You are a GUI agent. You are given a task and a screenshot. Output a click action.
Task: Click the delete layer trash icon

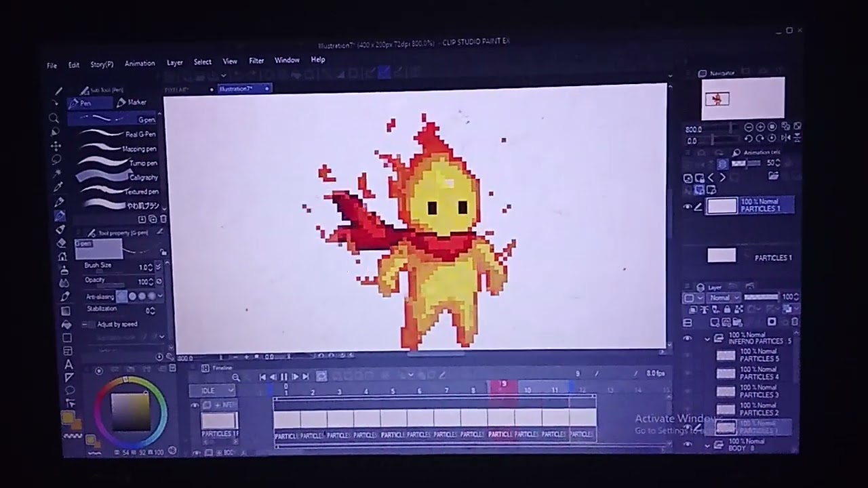(795, 322)
